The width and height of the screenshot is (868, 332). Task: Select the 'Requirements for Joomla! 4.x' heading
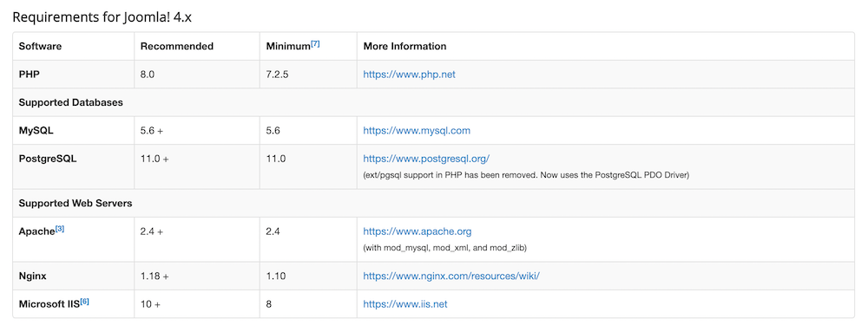click(x=102, y=17)
